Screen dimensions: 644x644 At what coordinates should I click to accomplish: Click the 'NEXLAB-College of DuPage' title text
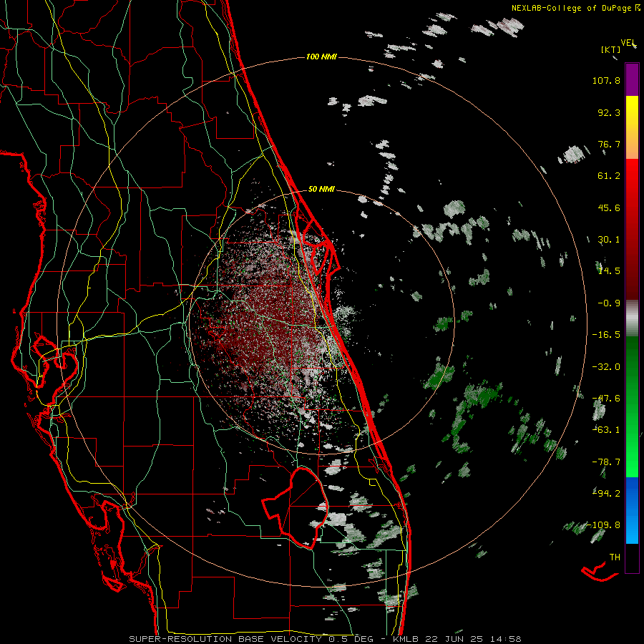[x=572, y=8]
